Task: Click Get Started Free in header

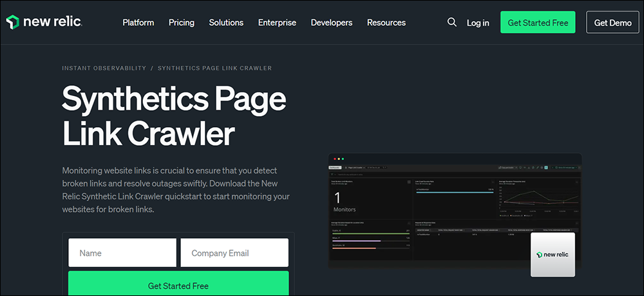Action: (538, 22)
